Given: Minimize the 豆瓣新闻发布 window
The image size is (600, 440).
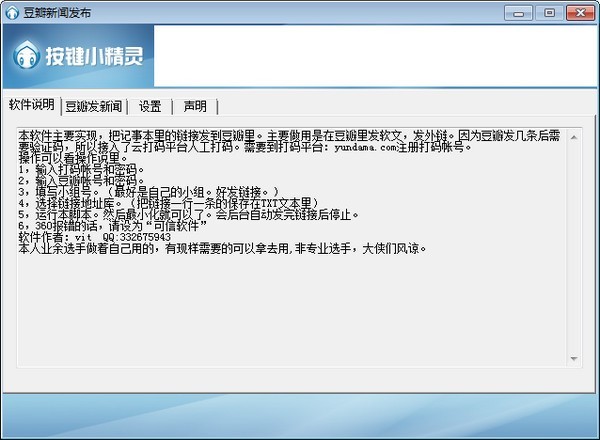Looking at the screenshot, I should (518, 13).
